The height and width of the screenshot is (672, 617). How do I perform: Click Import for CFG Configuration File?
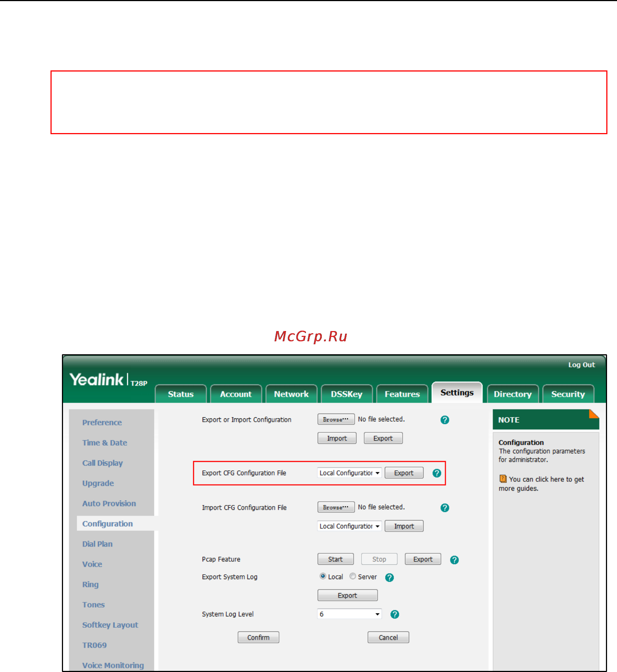click(x=404, y=526)
